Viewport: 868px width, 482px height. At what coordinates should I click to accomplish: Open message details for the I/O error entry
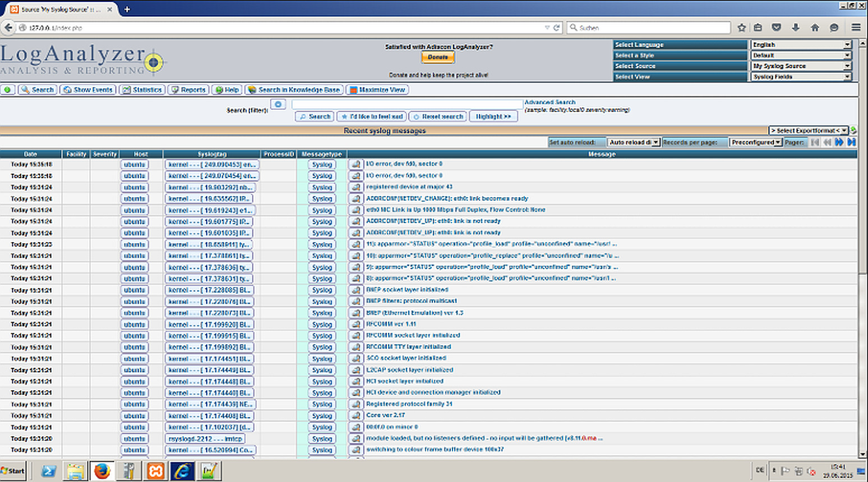355,164
